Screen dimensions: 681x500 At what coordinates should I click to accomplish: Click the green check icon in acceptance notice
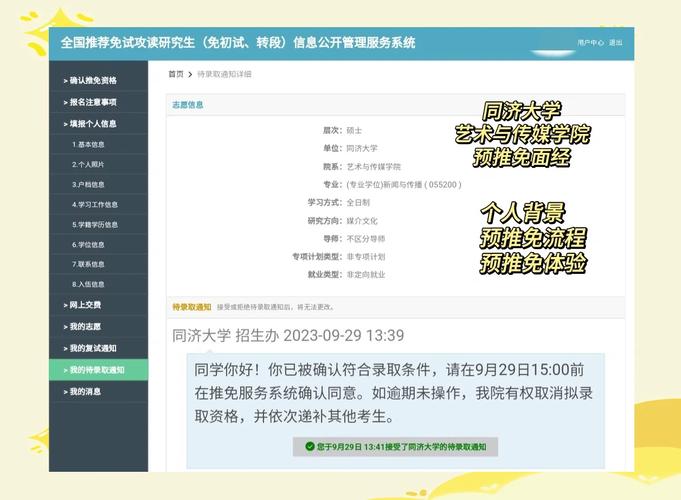click(x=310, y=447)
